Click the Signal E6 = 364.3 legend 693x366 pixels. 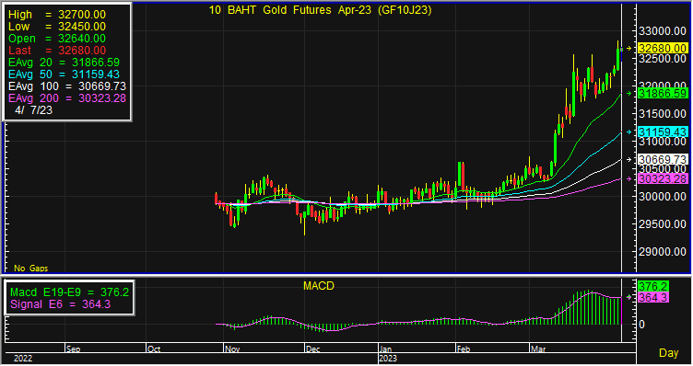tap(60, 305)
